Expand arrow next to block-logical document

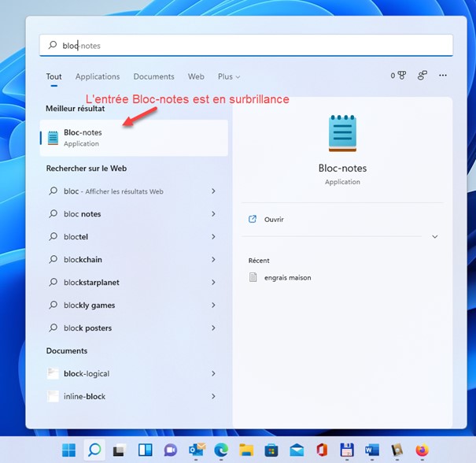pyautogui.click(x=213, y=374)
